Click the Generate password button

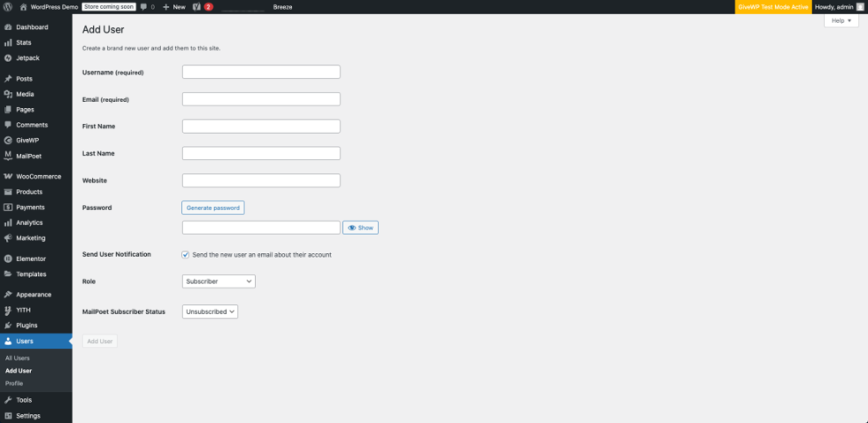click(213, 208)
